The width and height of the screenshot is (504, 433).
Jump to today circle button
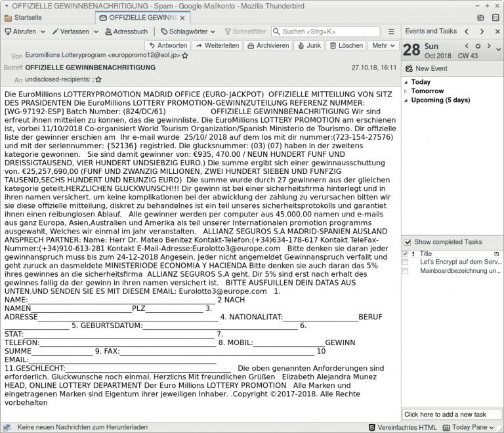[478, 46]
